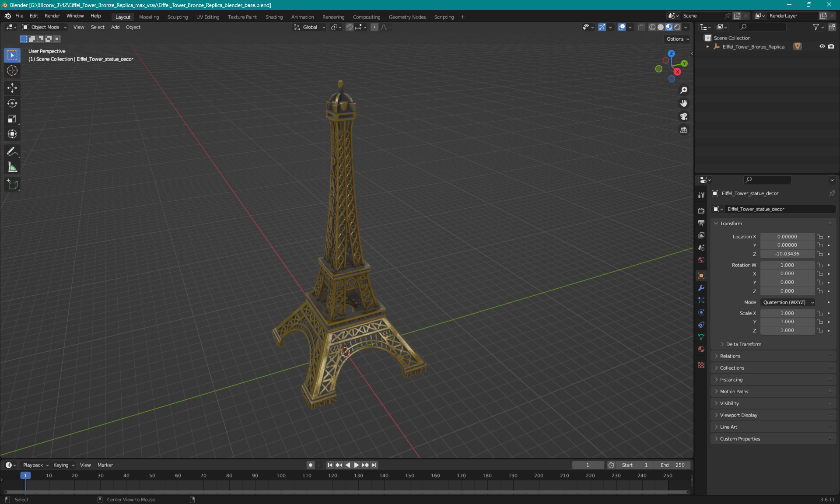Switch to the Shading workspace tab
840x504 pixels.
[x=274, y=17]
